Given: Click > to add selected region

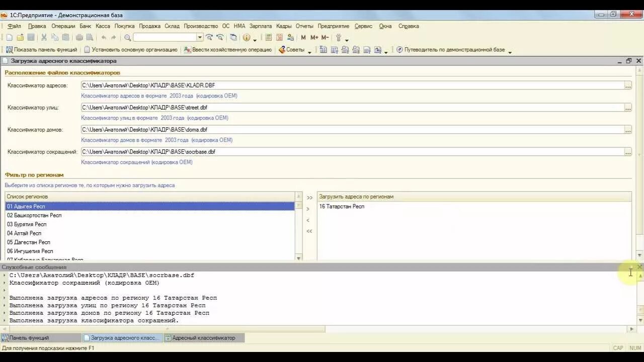Looking at the screenshot, I should pyautogui.click(x=308, y=209).
